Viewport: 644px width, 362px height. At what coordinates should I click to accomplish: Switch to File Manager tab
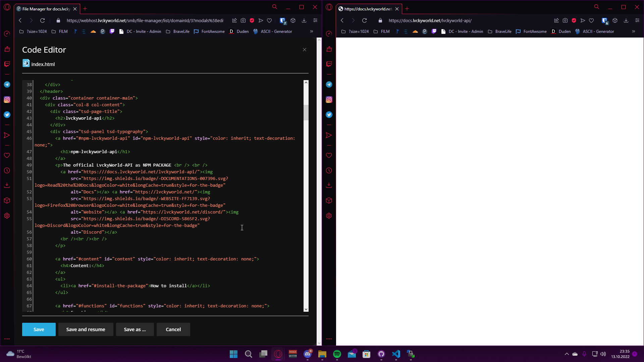pos(45,9)
